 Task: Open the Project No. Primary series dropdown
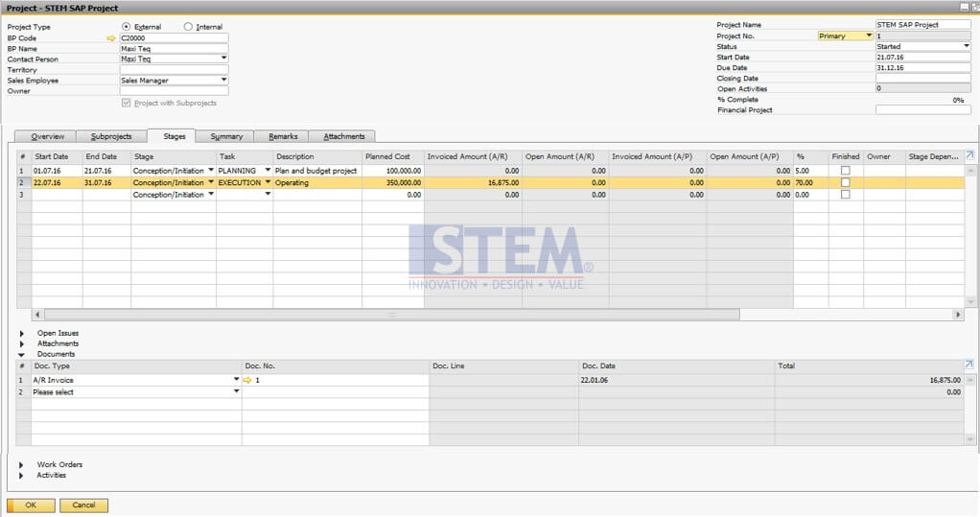point(869,35)
